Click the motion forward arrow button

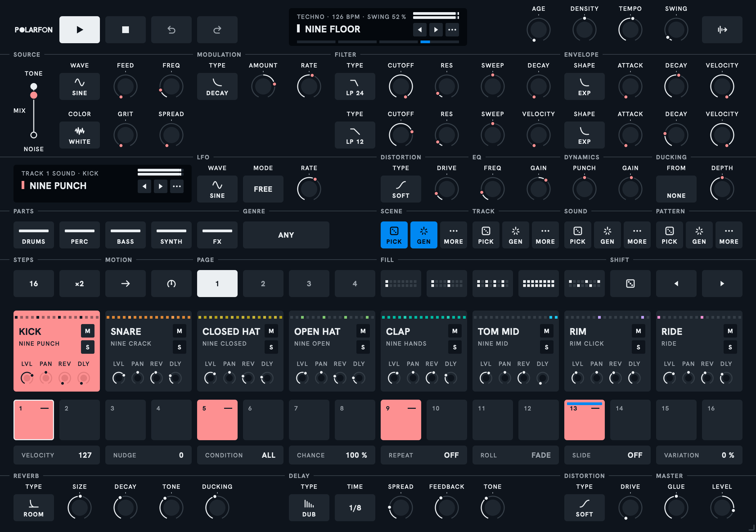[x=126, y=284]
